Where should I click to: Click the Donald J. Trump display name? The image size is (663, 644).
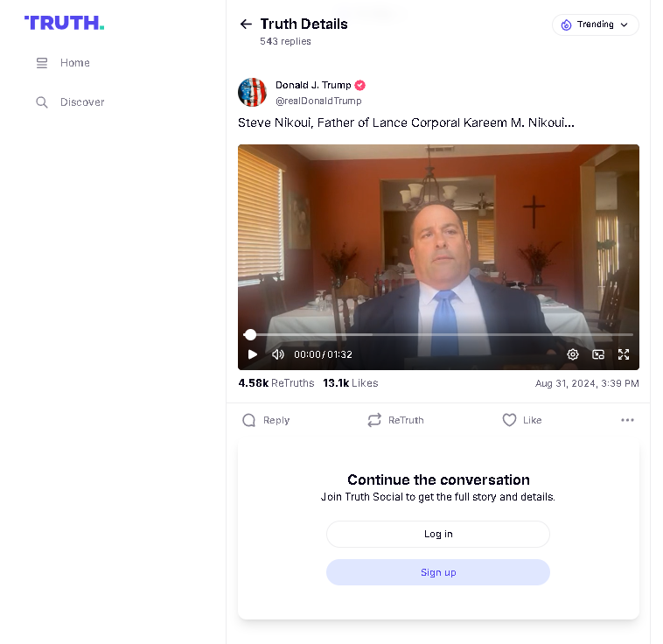pos(313,85)
